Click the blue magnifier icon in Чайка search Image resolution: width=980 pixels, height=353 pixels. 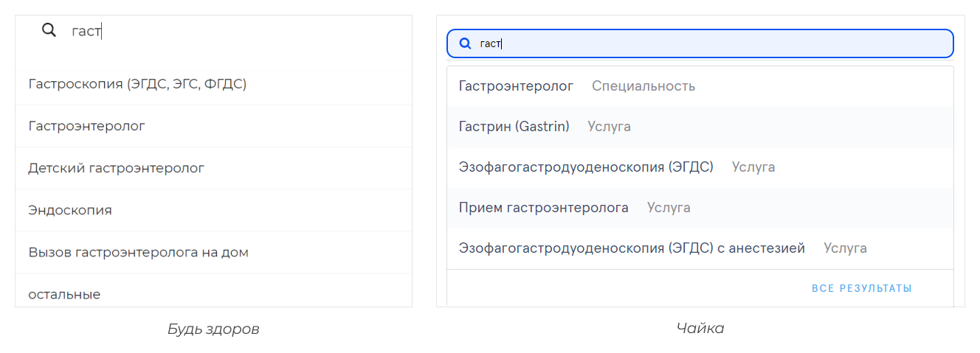click(x=465, y=43)
